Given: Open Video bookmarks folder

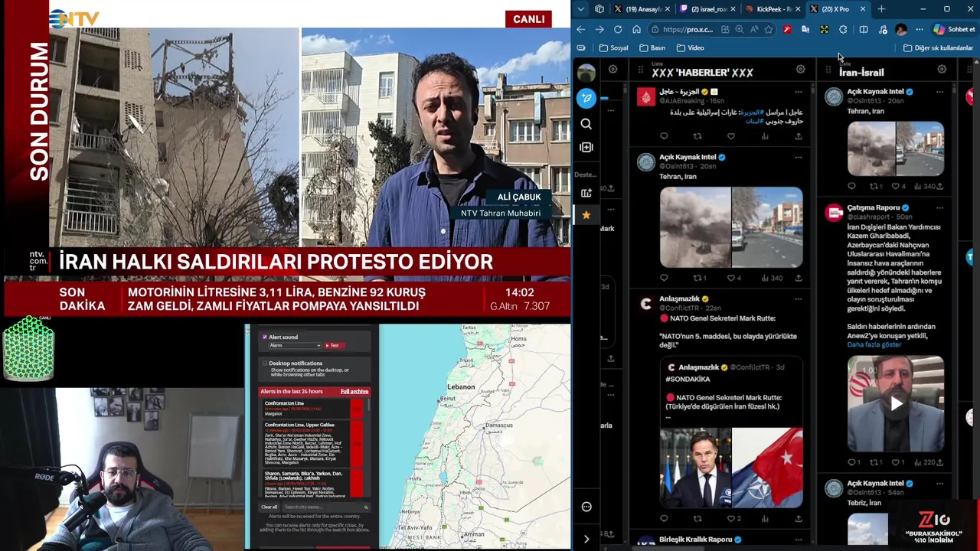Looking at the screenshot, I should click(x=690, y=47).
